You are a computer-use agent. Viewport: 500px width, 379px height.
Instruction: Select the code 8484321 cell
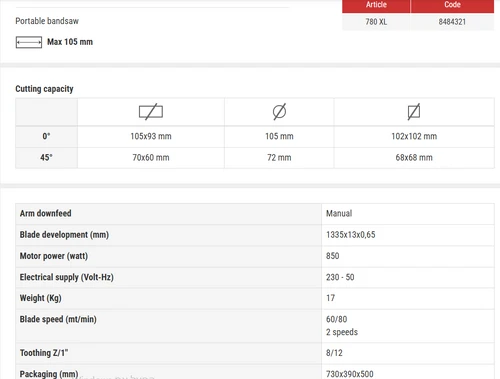452,22
